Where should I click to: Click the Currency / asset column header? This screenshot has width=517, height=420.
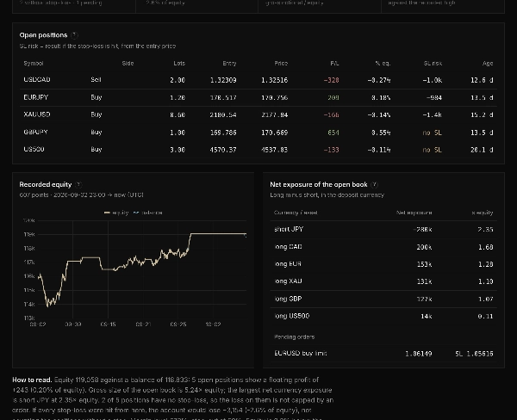[x=296, y=213]
